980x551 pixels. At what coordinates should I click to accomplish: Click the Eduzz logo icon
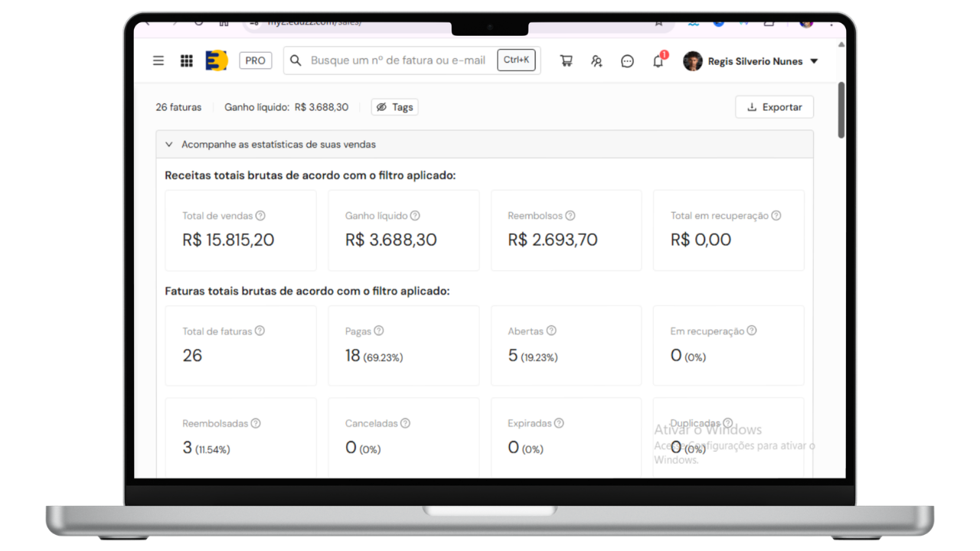pos(217,61)
